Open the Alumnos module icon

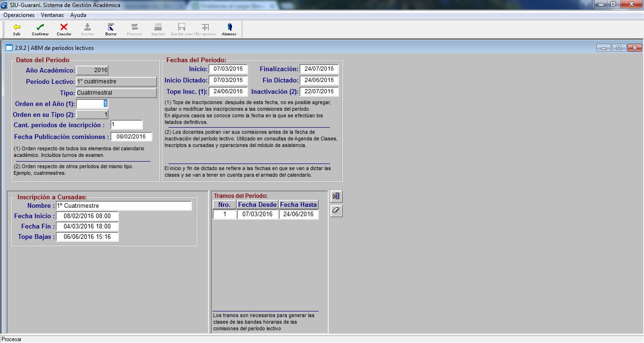coord(229,29)
